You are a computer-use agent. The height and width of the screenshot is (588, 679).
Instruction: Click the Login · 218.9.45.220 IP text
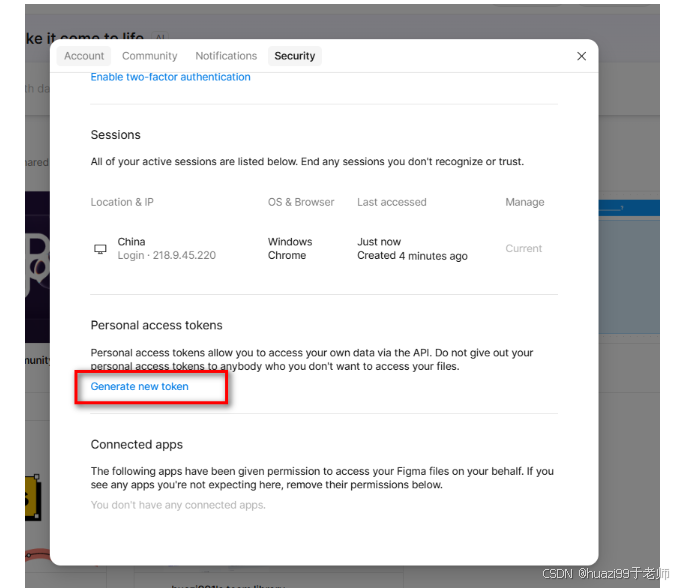pyautogui.click(x=167, y=255)
